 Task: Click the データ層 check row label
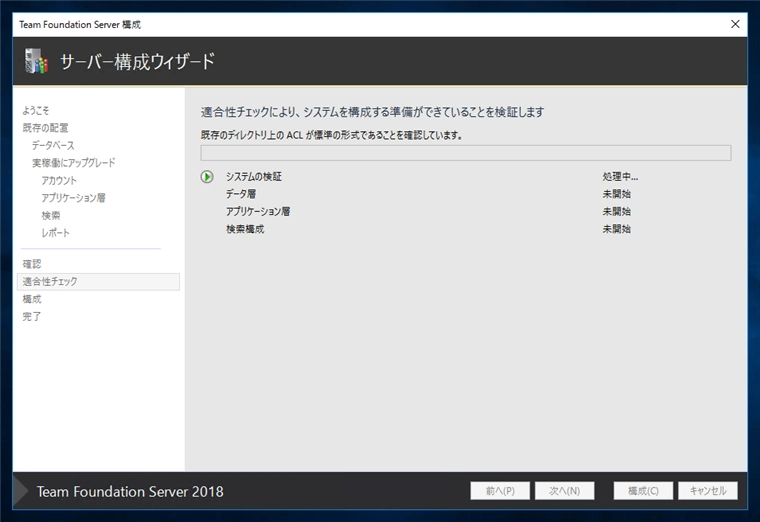(241, 194)
